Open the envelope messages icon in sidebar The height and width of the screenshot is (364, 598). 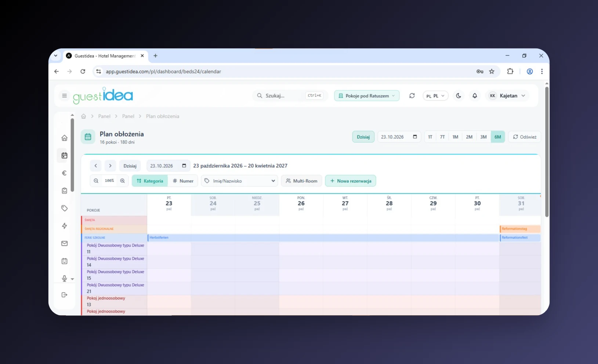pos(65,244)
